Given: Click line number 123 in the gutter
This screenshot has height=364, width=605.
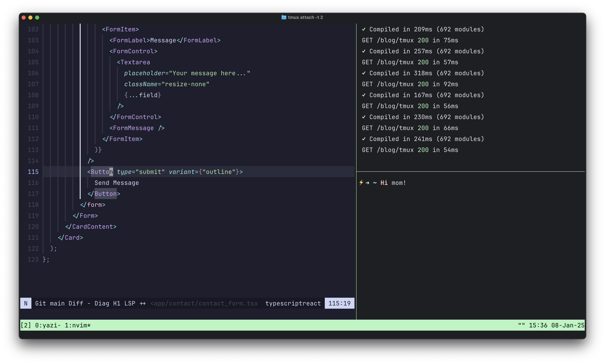Looking at the screenshot, I should coord(33,260).
